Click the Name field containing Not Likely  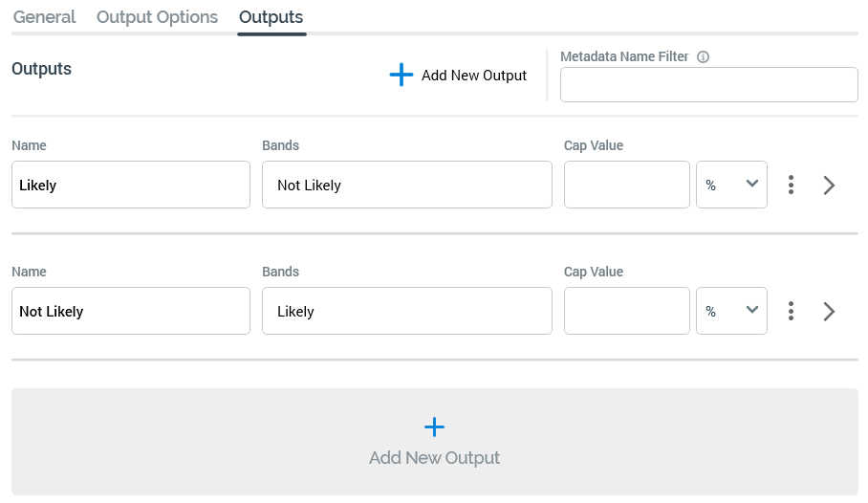point(131,311)
